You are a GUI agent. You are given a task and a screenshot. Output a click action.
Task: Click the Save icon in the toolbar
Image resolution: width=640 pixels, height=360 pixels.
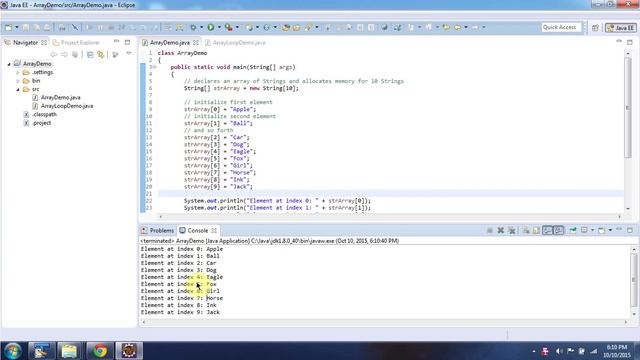pos(26,27)
